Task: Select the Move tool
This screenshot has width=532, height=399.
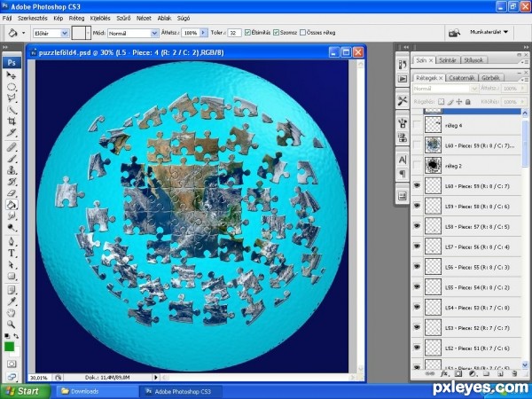Action: [x=12, y=75]
